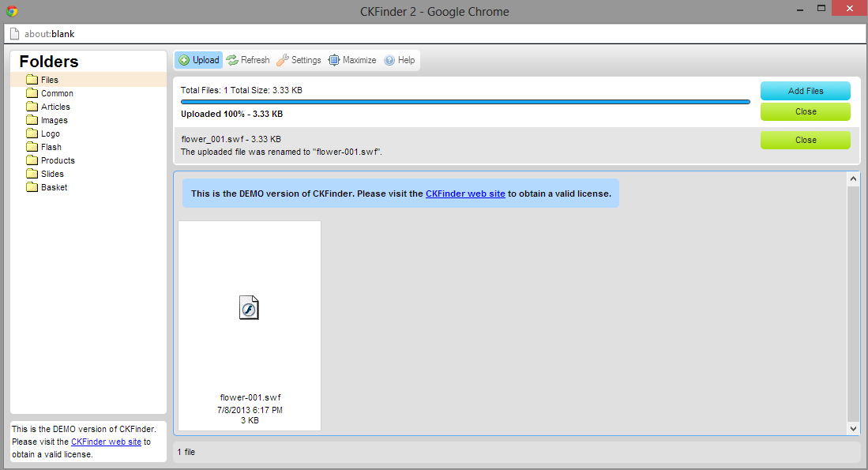Open the Images folder label
The height and width of the screenshot is (470, 868).
pos(54,120)
